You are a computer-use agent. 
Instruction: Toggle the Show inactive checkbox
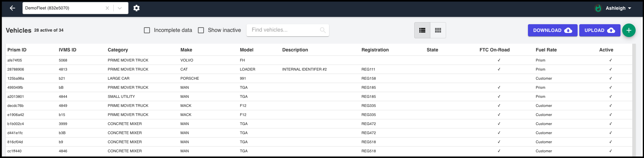[201, 30]
